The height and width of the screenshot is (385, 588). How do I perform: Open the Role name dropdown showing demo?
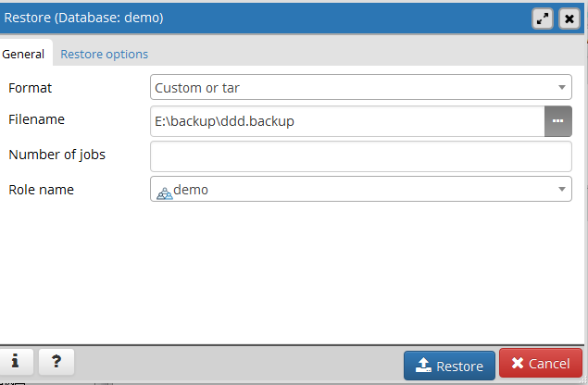tap(361, 189)
